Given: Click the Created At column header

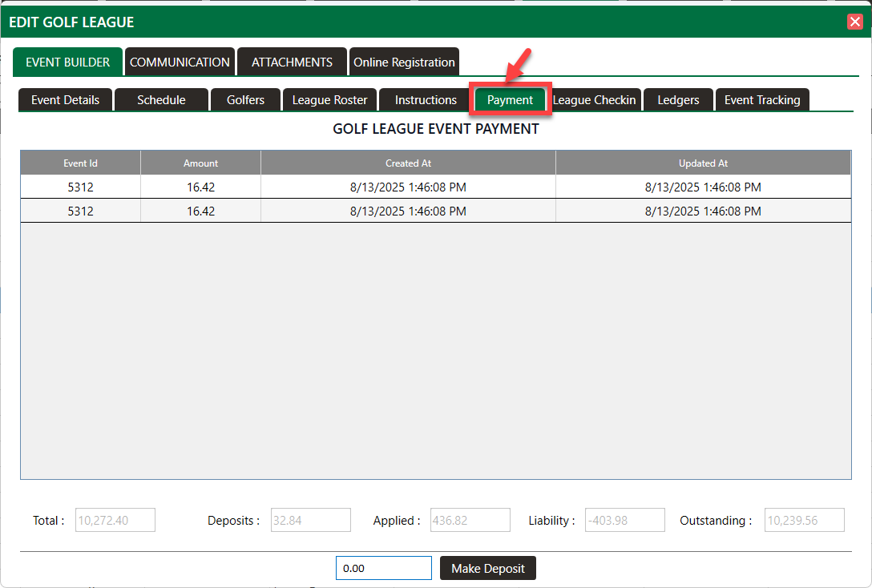Looking at the screenshot, I should point(408,163).
